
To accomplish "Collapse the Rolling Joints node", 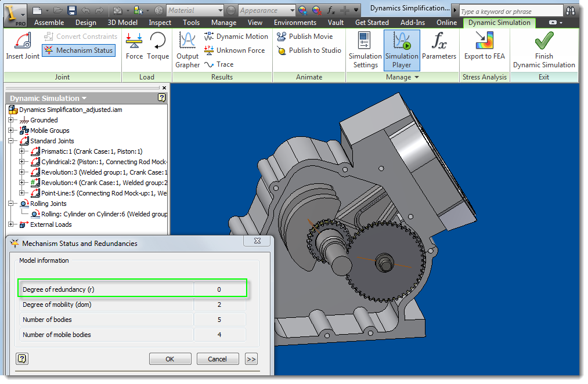I will pyautogui.click(x=11, y=204).
